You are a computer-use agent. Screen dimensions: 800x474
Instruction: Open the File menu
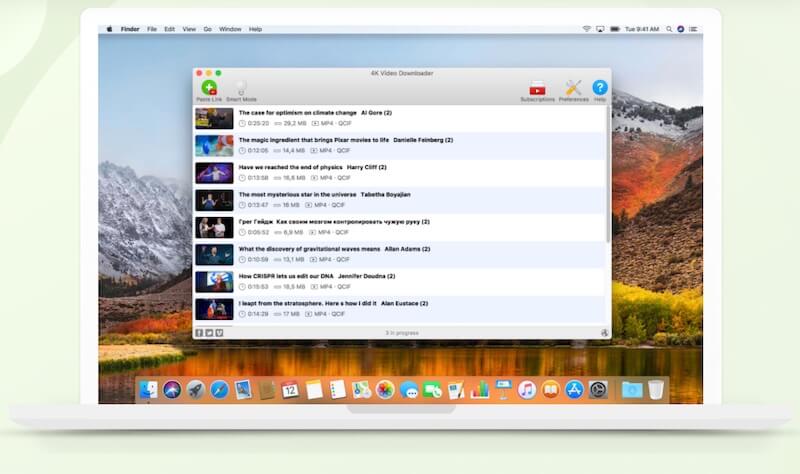coord(152,29)
